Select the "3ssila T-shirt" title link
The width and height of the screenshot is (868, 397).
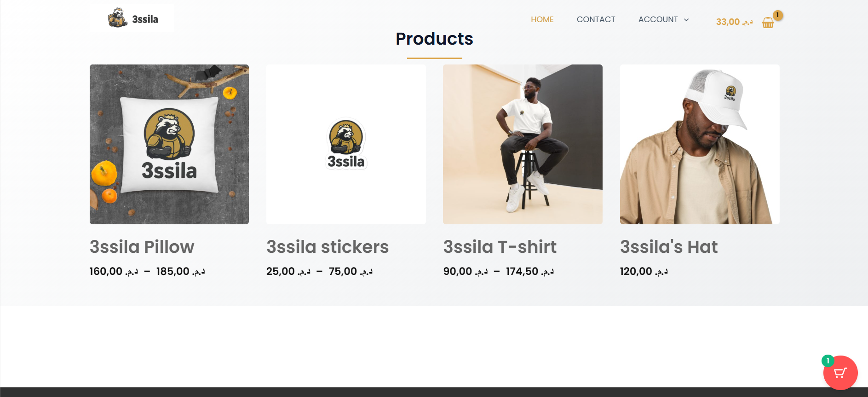pyautogui.click(x=500, y=247)
